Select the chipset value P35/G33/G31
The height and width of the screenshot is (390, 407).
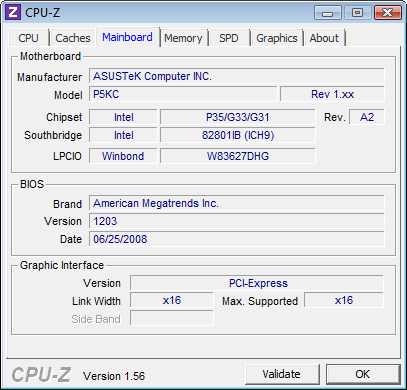click(x=238, y=117)
